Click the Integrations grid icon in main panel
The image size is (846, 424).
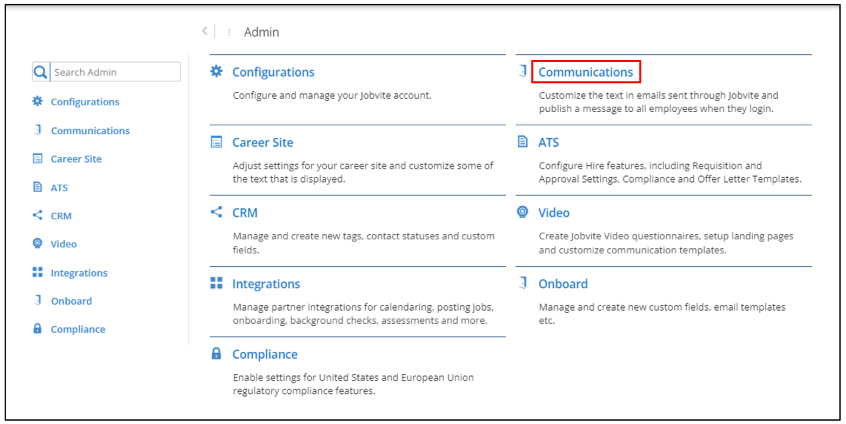coord(216,283)
